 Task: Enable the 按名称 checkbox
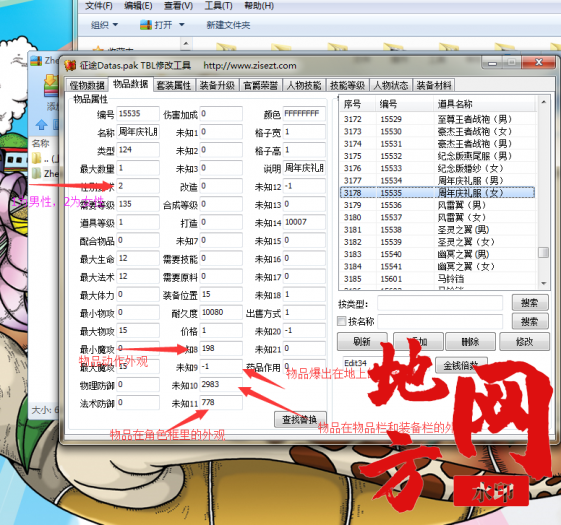[x=342, y=321]
